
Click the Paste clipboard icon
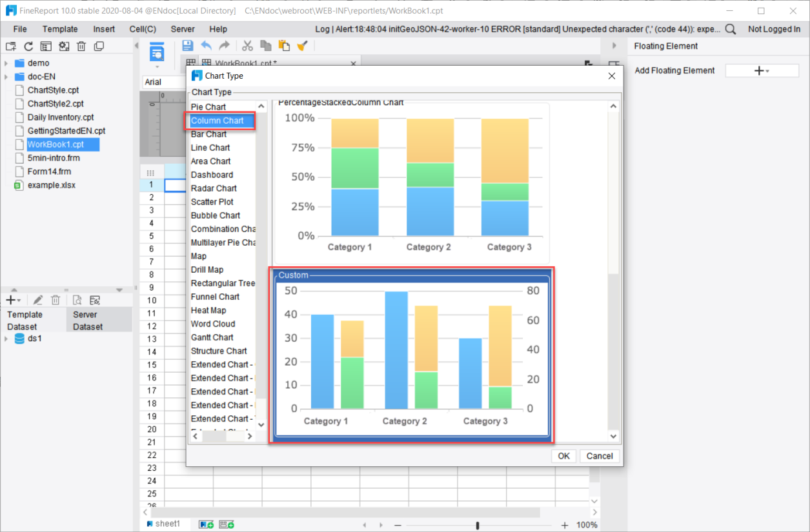coord(284,45)
